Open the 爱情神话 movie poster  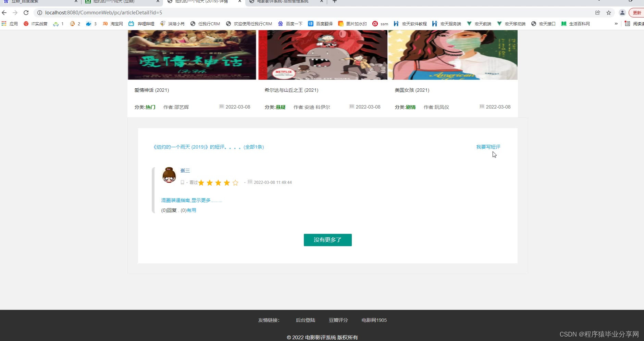click(x=192, y=55)
